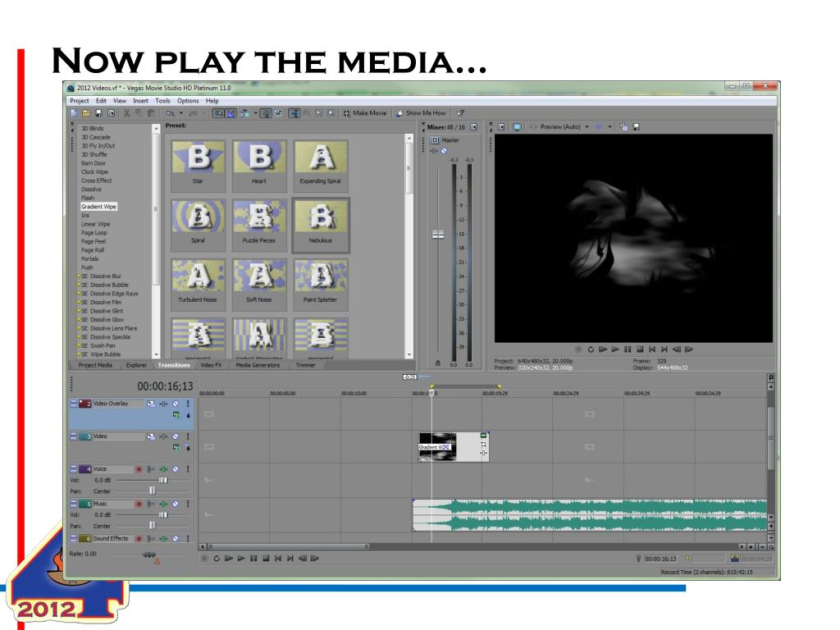Open the Options menu
This screenshot has height=630, width=840.
[188, 101]
